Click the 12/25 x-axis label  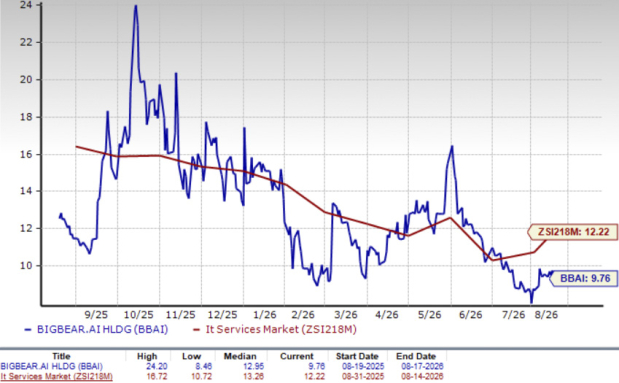[x=223, y=315]
